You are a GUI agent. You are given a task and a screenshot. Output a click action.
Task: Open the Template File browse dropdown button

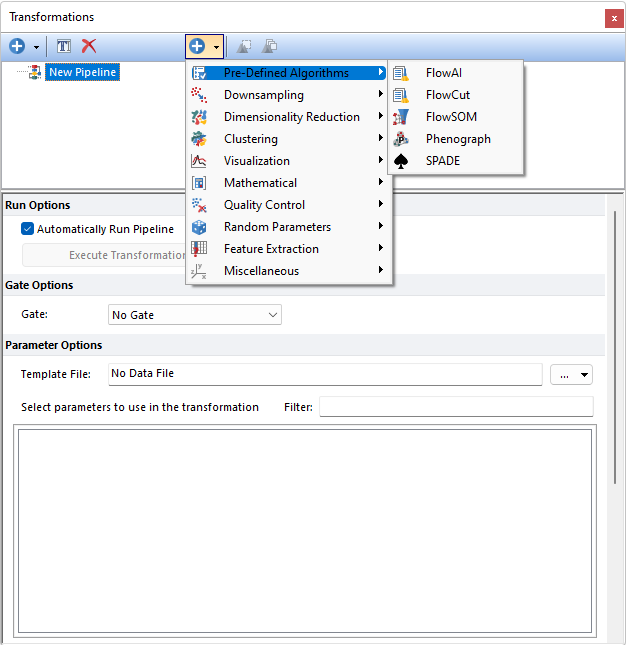click(x=572, y=374)
